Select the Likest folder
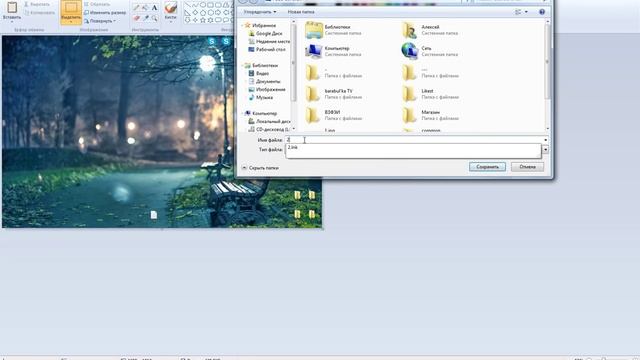 (x=431, y=94)
